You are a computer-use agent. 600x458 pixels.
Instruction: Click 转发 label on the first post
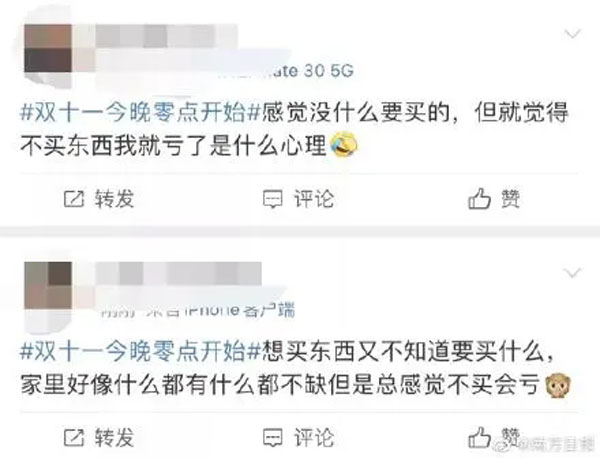tap(114, 199)
